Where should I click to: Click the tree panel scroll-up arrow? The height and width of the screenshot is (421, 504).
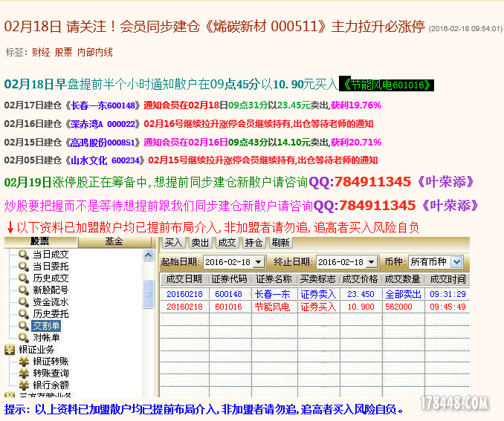coord(148,255)
